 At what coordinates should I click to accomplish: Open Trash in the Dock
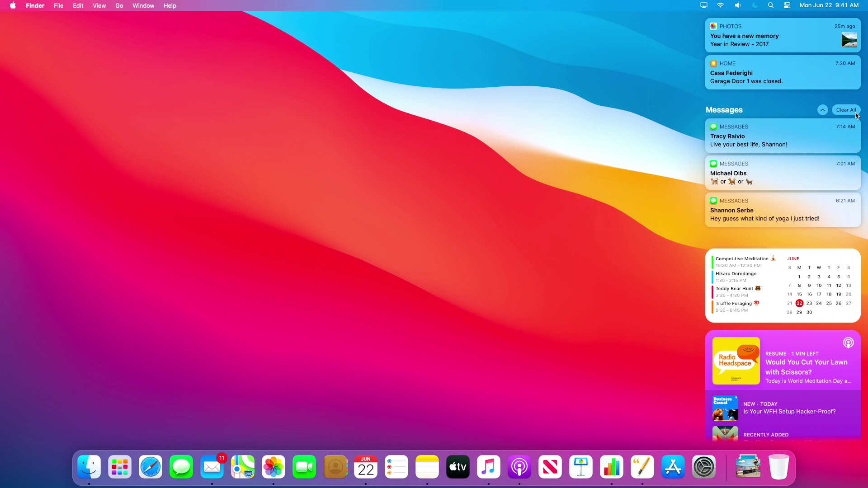point(779,467)
